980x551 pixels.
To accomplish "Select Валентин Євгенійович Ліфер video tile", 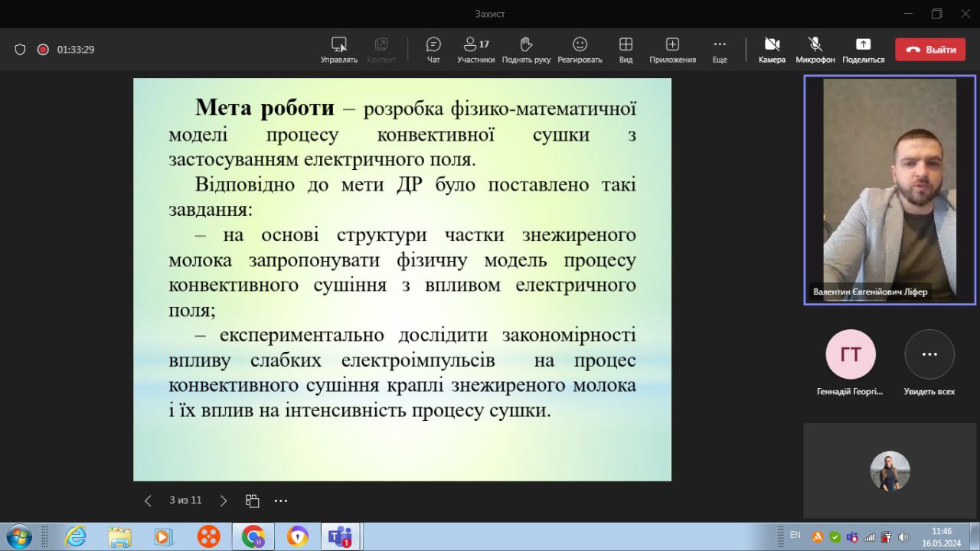I will (x=889, y=190).
